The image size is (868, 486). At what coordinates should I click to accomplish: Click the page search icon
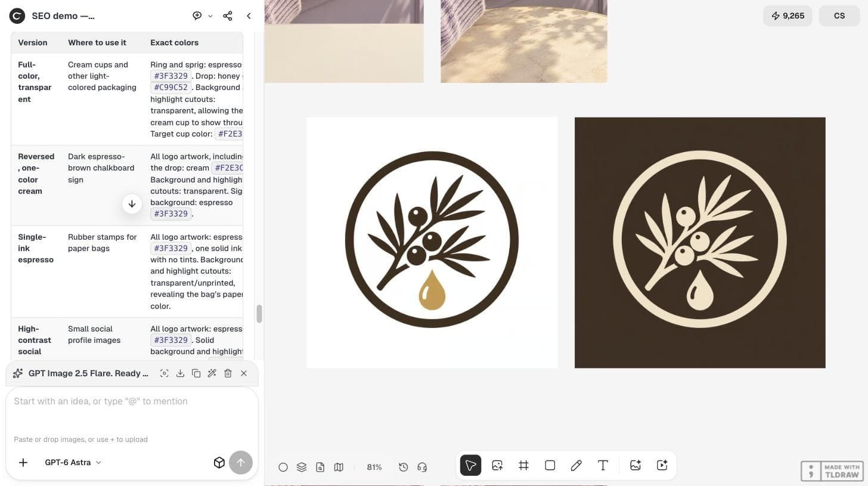[320, 467]
